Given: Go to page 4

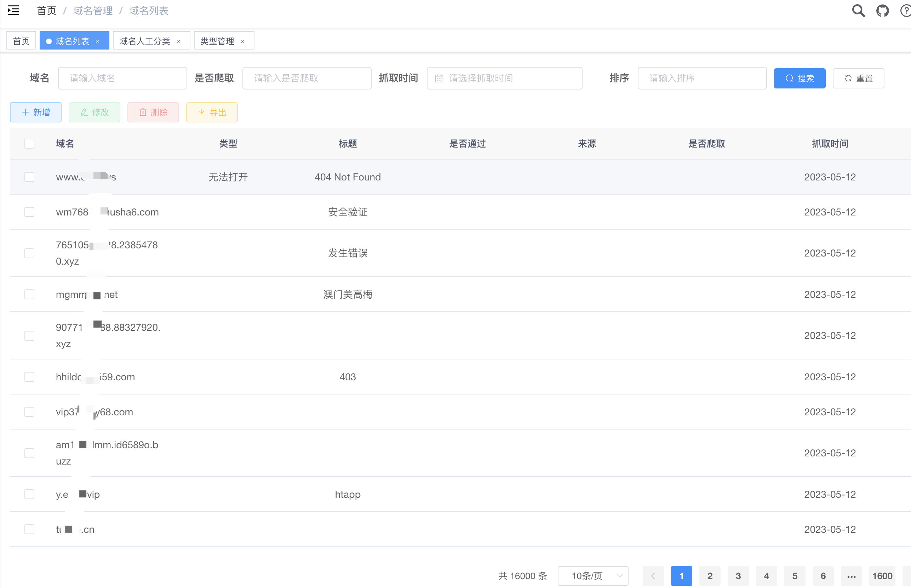Looking at the screenshot, I should (x=766, y=576).
